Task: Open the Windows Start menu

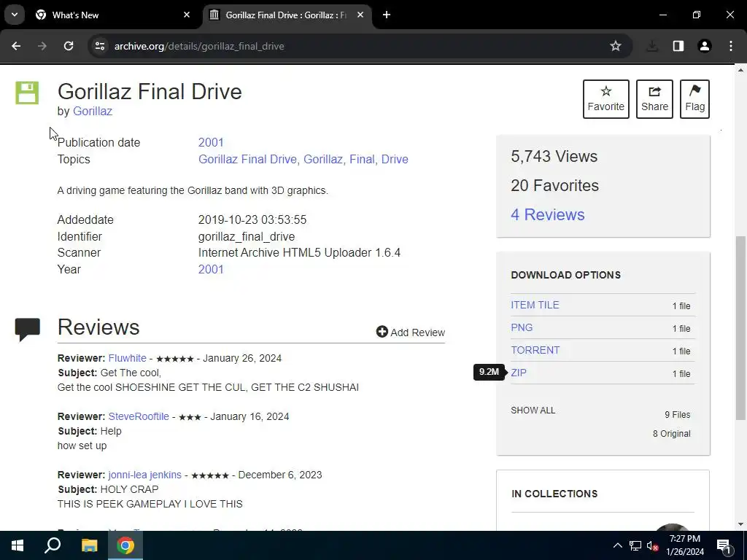Action: [18, 545]
